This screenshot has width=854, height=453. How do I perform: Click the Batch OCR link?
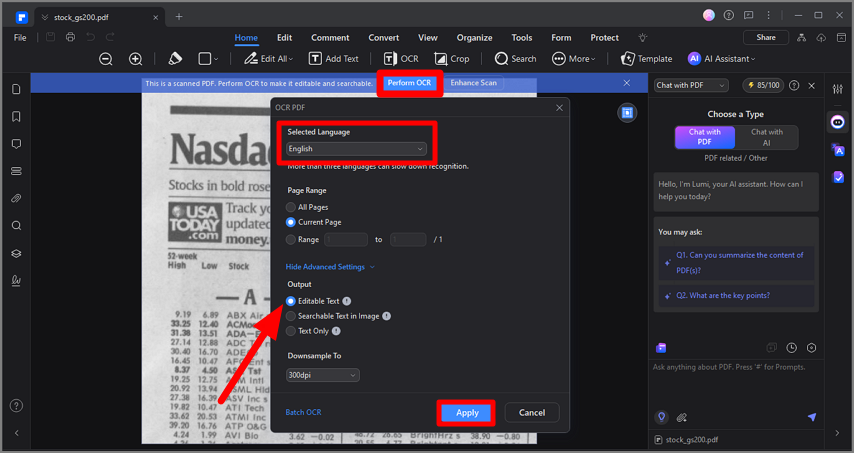tap(303, 412)
